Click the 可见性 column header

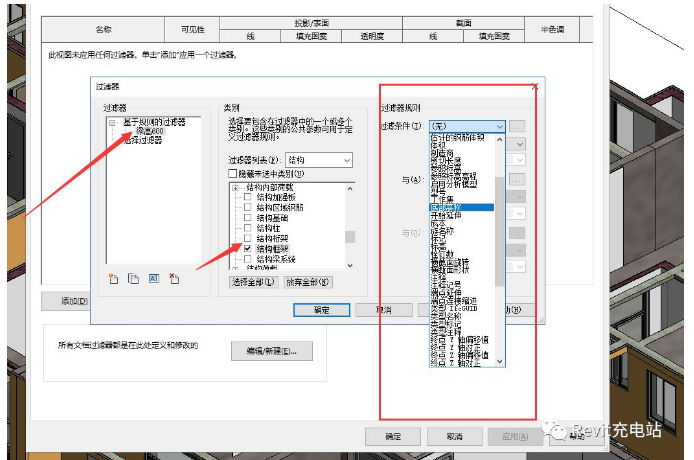point(193,30)
